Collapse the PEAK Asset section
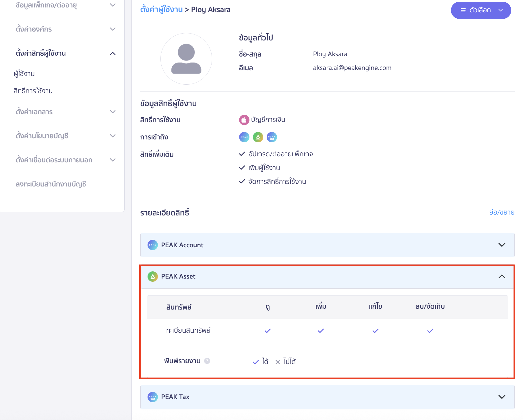 click(x=502, y=277)
